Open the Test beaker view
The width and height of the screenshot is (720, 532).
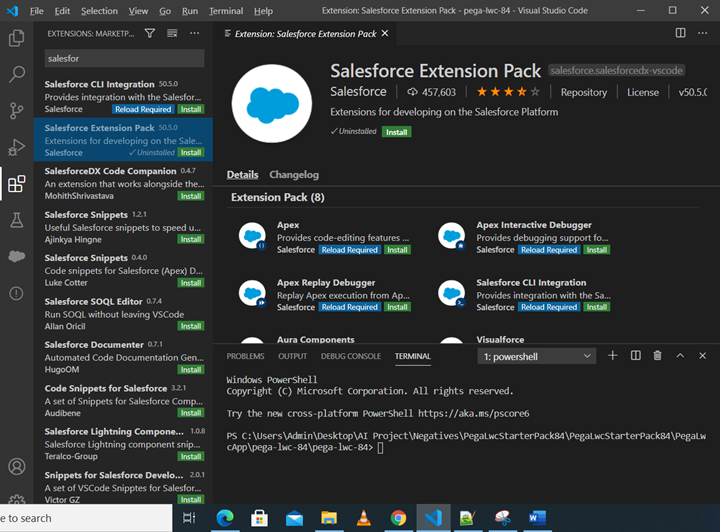[x=17, y=220]
